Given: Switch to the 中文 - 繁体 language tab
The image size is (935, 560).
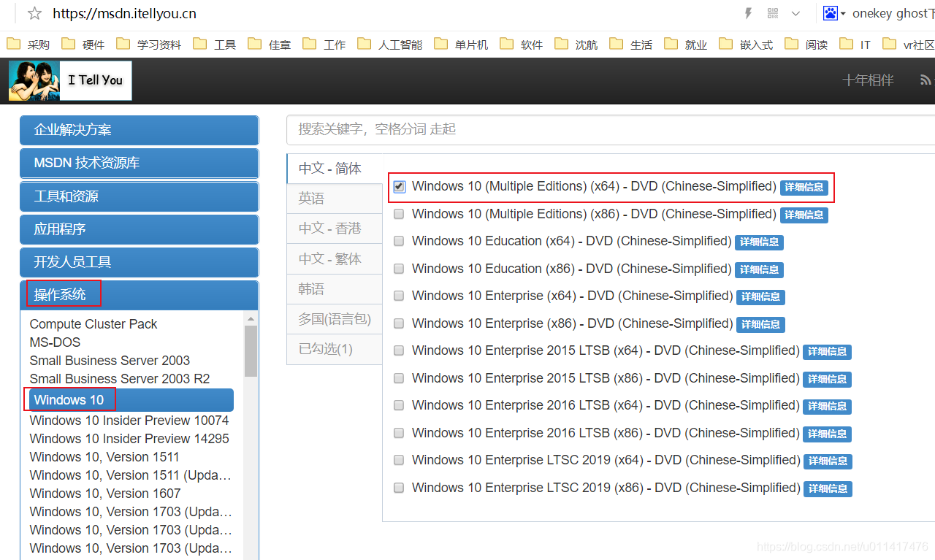Looking at the screenshot, I should click(335, 259).
